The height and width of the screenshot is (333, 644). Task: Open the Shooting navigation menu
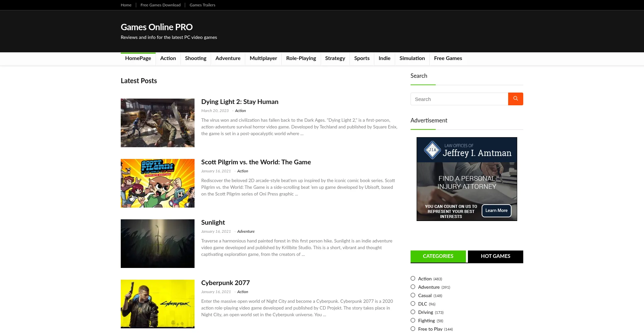coord(196,58)
